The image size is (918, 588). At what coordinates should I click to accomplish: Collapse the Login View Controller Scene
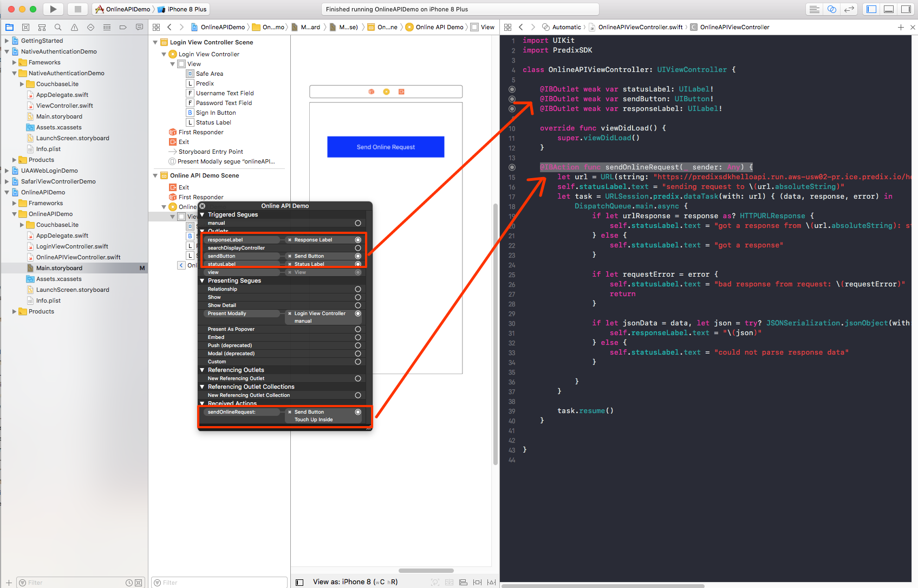[155, 42]
